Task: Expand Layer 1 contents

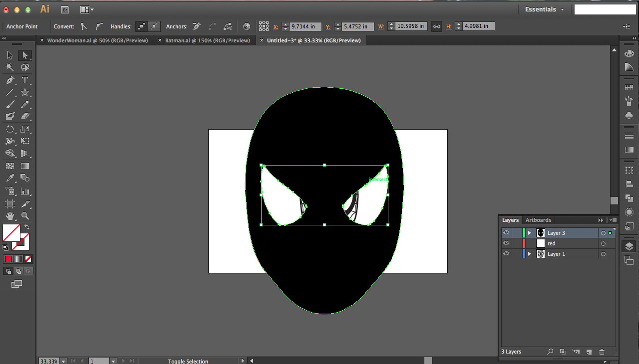Action: tap(530, 254)
